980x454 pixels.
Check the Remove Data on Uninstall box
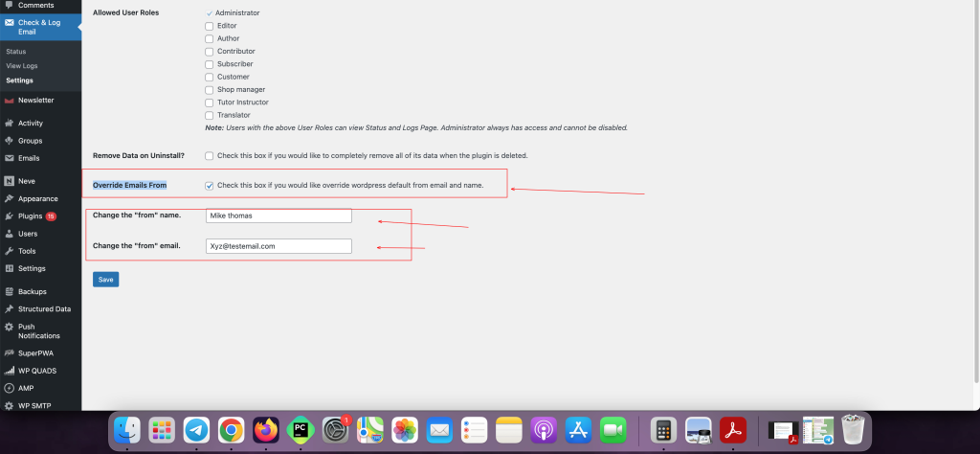pos(210,156)
